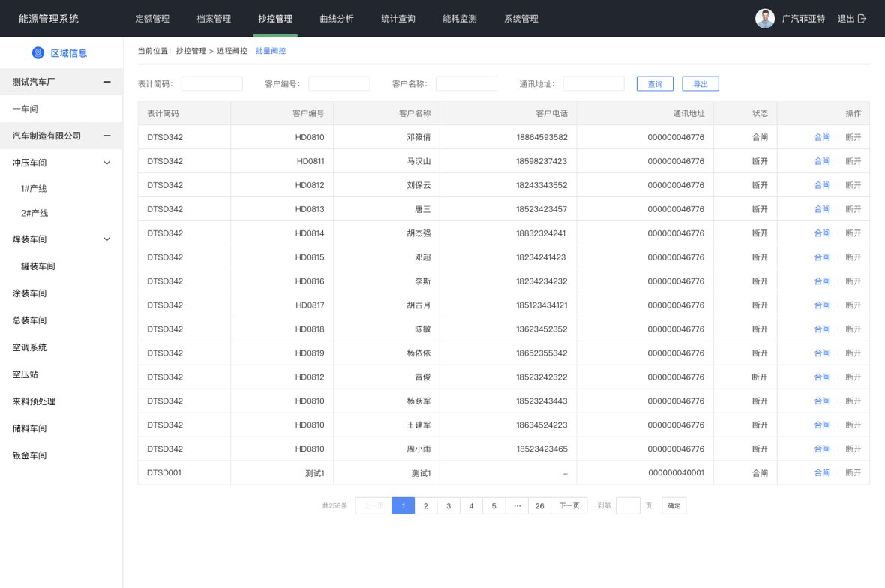Open the 曲线分析 menu
The height and width of the screenshot is (588, 885).
[337, 19]
